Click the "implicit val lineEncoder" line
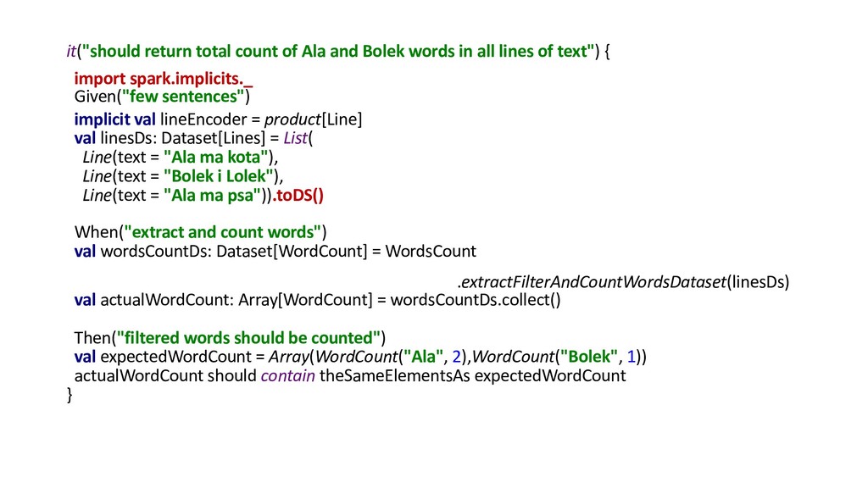This screenshot has height=488, width=868. click(x=218, y=119)
